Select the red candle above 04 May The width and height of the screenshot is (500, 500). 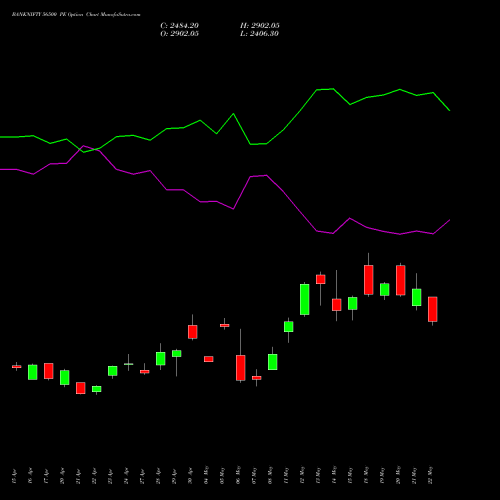pyautogui.click(x=209, y=359)
